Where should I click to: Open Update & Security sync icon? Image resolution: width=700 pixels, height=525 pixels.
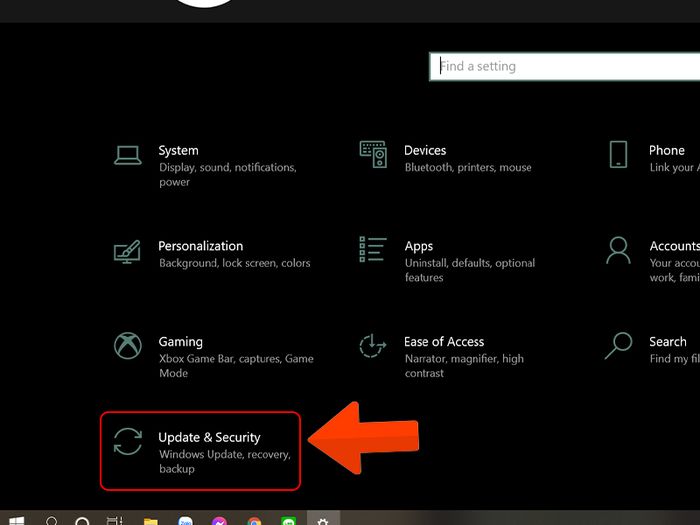click(x=128, y=442)
